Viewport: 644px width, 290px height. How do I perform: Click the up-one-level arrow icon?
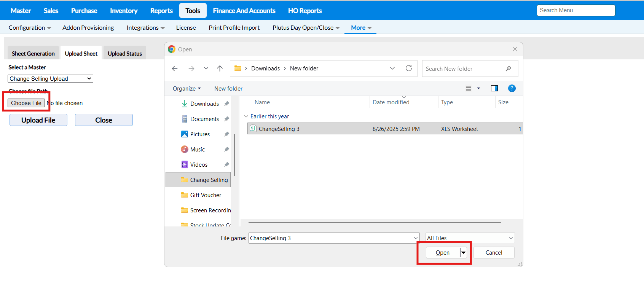point(220,69)
